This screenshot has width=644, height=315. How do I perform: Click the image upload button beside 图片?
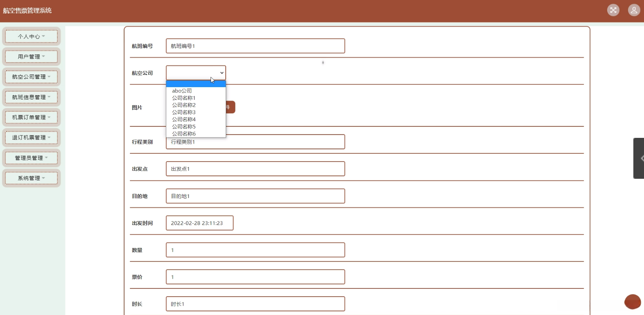230,107
